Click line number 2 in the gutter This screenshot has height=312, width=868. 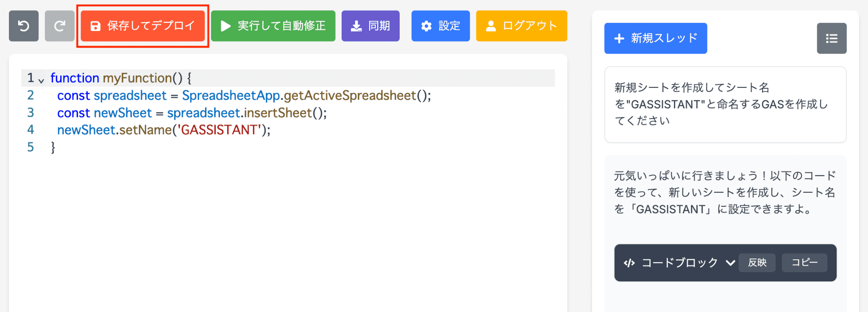tap(31, 95)
